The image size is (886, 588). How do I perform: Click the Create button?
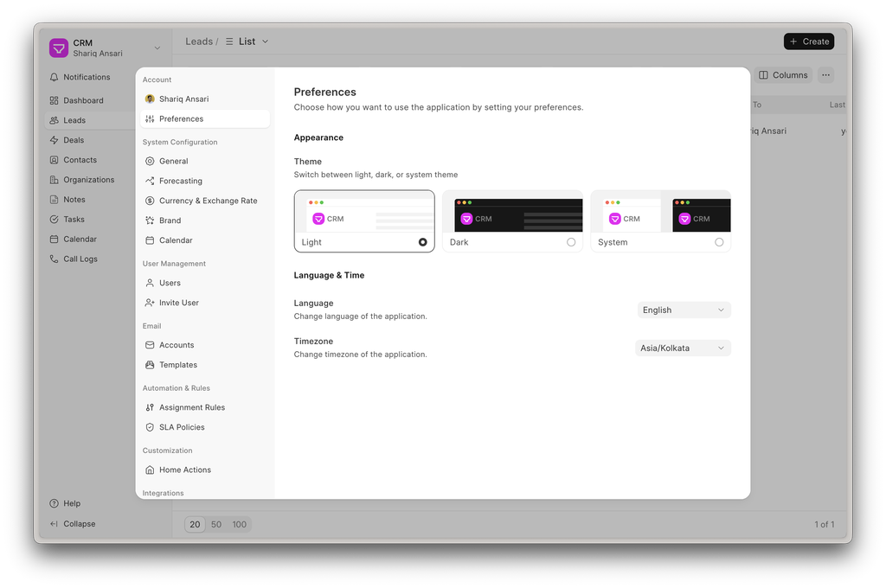click(x=808, y=42)
